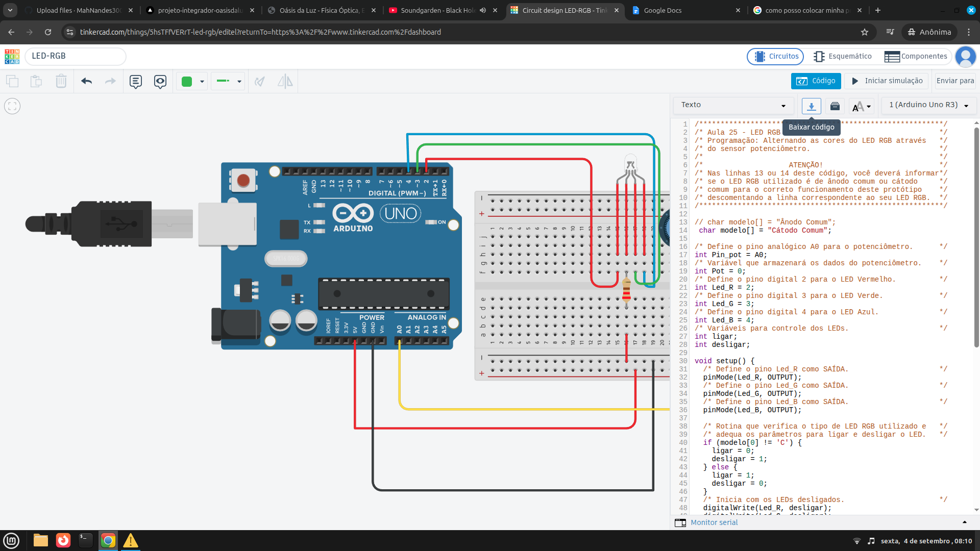Expand the Monitor serial panel
980x551 pixels.
click(x=965, y=522)
